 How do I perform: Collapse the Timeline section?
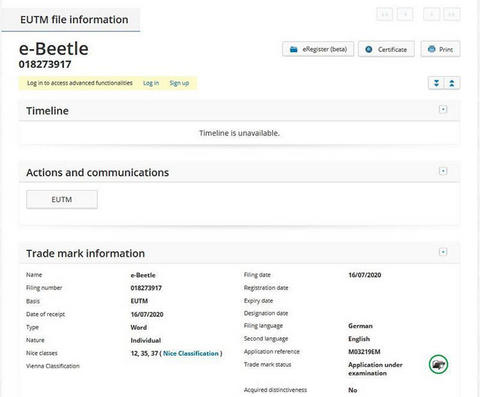point(443,109)
